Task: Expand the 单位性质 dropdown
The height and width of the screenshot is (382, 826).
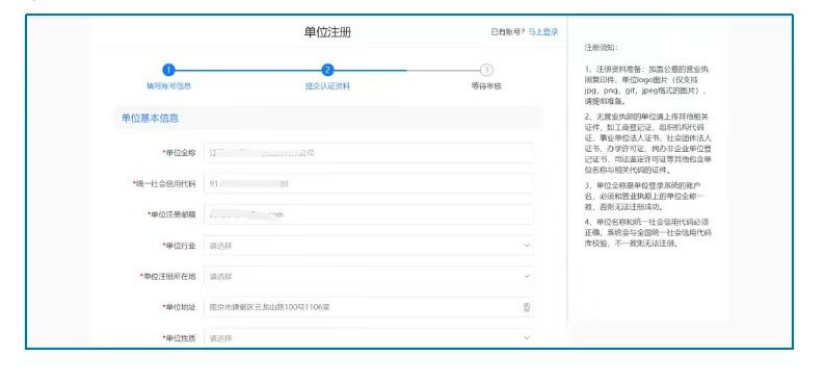Action: [x=369, y=338]
